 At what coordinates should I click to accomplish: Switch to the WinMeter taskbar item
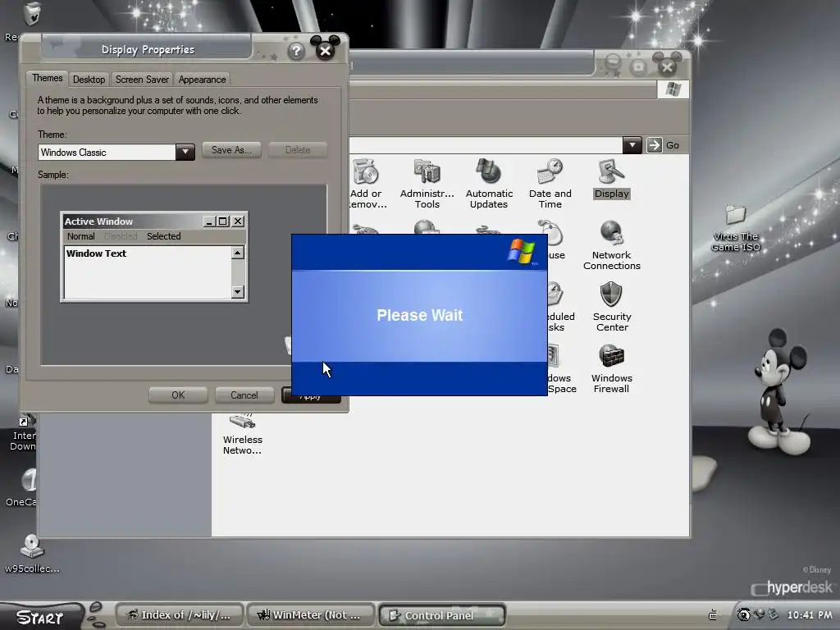click(x=310, y=615)
